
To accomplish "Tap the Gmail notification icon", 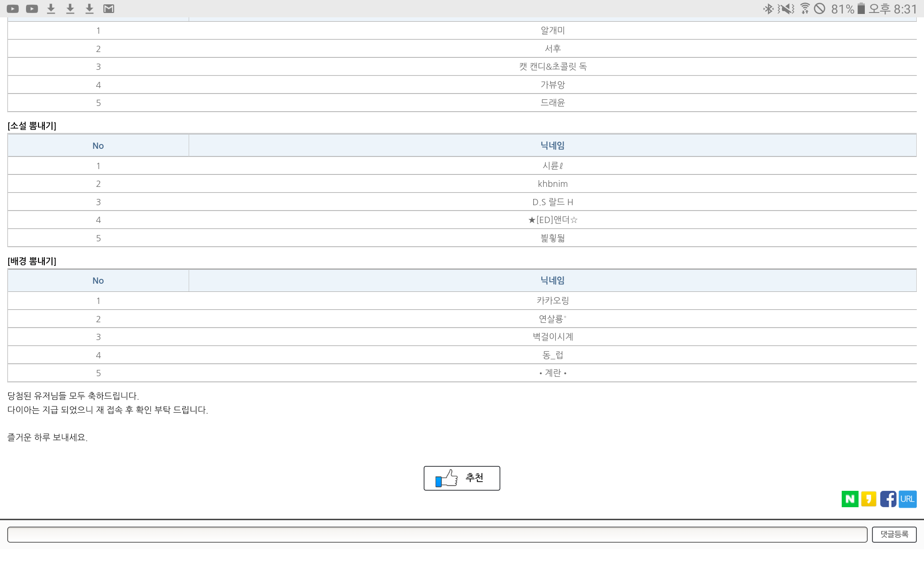I will [109, 9].
